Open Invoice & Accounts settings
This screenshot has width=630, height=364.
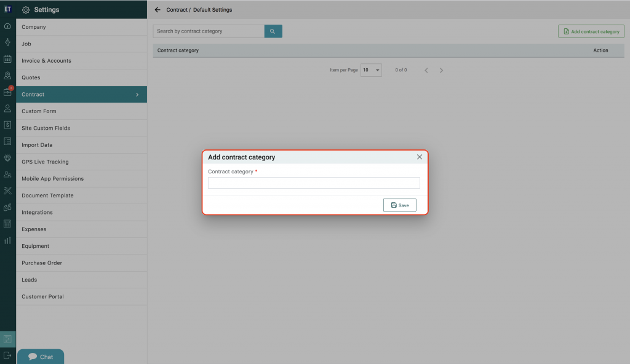(x=82, y=61)
